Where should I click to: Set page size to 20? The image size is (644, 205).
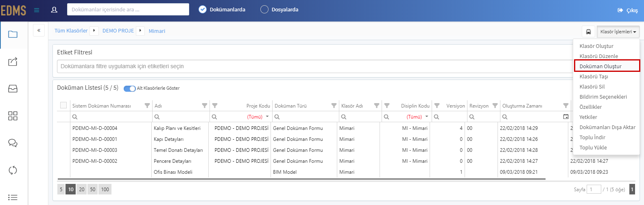[x=82, y=189]
